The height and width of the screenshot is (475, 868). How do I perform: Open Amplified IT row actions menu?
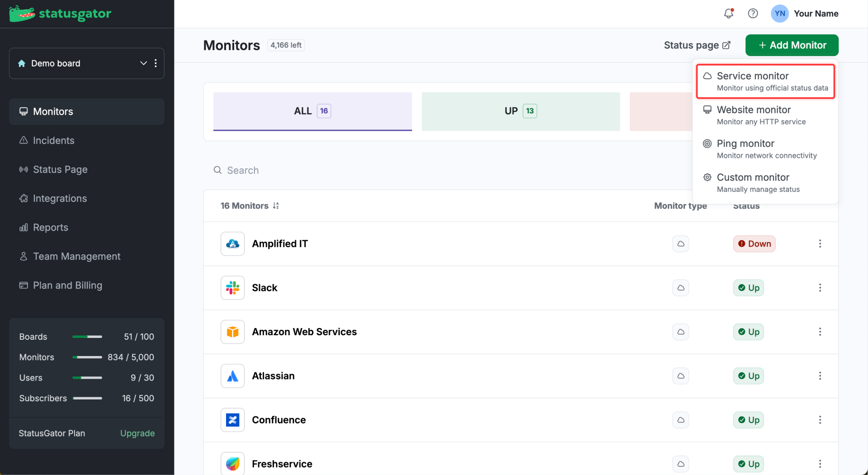click(820, 244)
